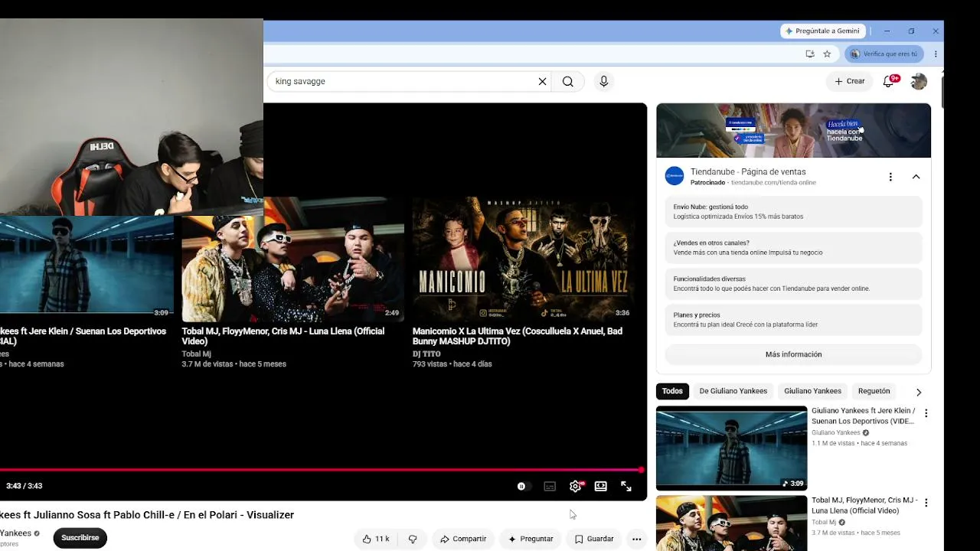Image resolution: width=980 pixels, height=551 pixels.
Task: Collapse the Tiendanube ad panel
Action: [x=916, y=177]
